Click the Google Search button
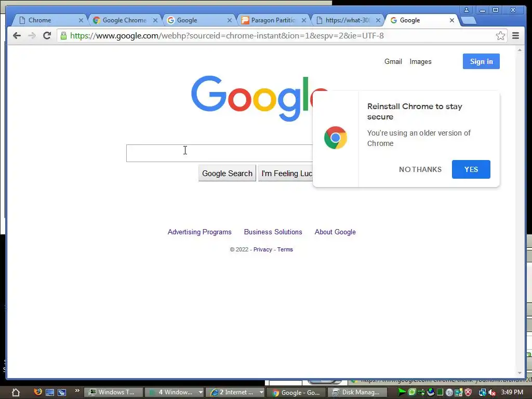Image resolution: width=532 pixels, height=399 pixels. (x=227, y=174)
